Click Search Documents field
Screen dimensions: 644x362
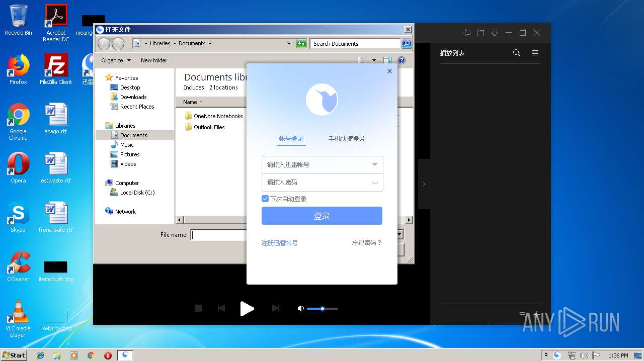[x=355, y=44]
